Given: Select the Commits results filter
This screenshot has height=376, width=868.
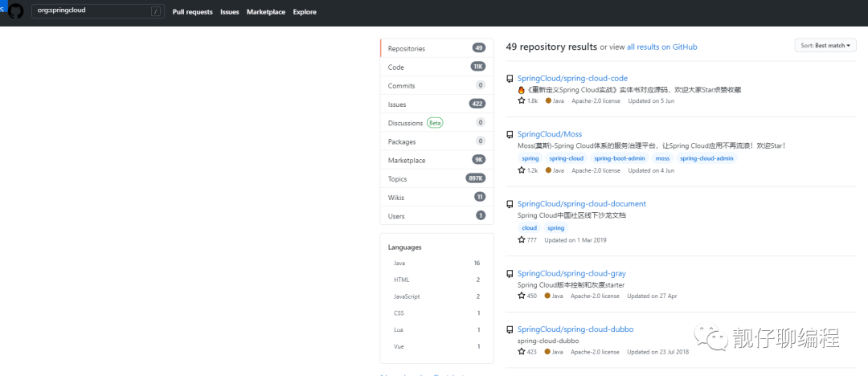Looking at the screenshot, I should pyautogui.click(x=436, y=85).
